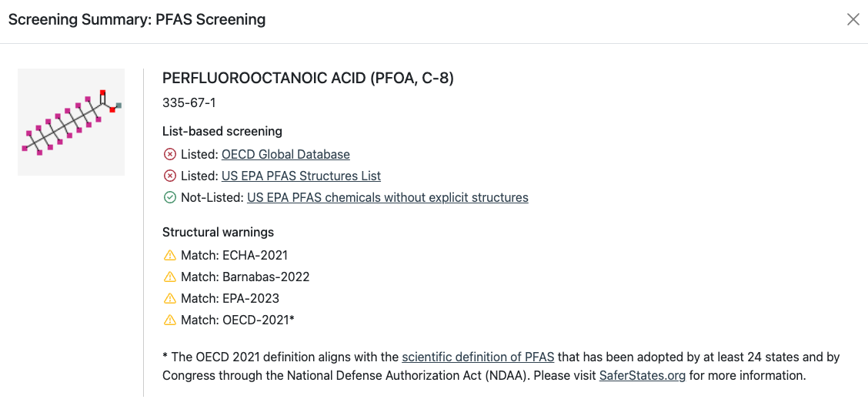This screenshot has width=868, height=416.
Task: Open US EPA PFAS chemicals without explicit structures link
Action: [x=388, y=197]
